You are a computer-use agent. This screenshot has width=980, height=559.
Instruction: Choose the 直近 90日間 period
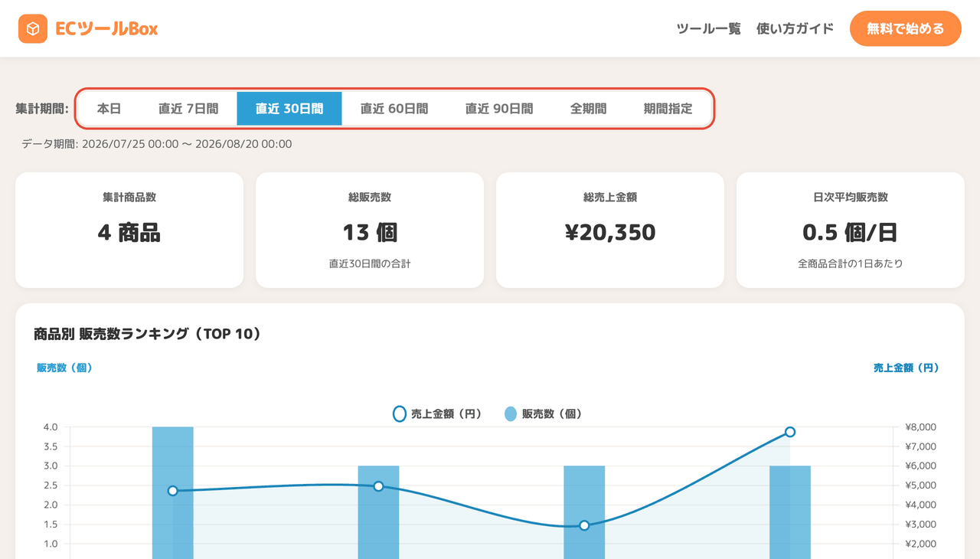coord(499,109)
